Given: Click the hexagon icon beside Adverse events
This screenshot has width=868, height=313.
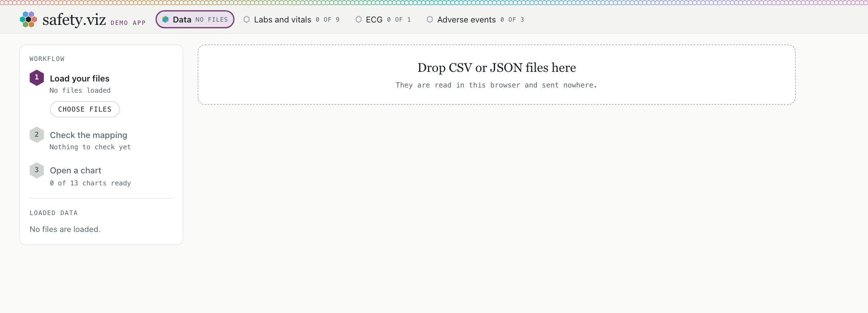Looking at the screenshot, I should click(x=430, y=19).
